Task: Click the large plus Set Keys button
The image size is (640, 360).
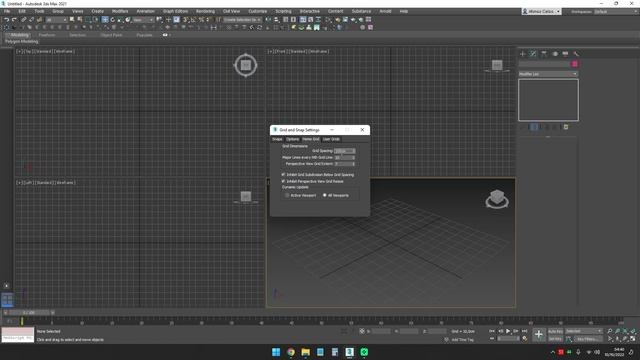Action: (538, 335)
